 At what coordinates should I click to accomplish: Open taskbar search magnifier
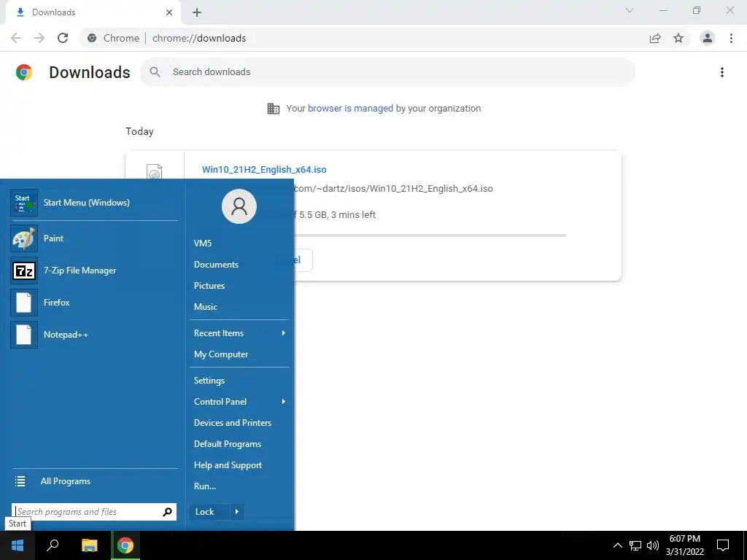click(53, 545)
